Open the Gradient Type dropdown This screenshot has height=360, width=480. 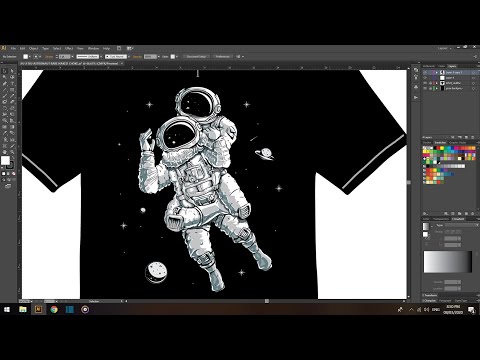462,225
